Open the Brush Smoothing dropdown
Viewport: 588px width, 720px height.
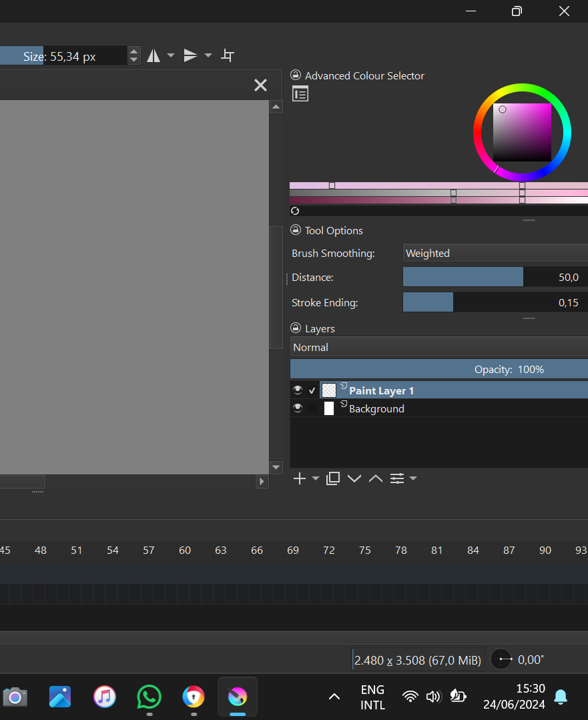495,254
